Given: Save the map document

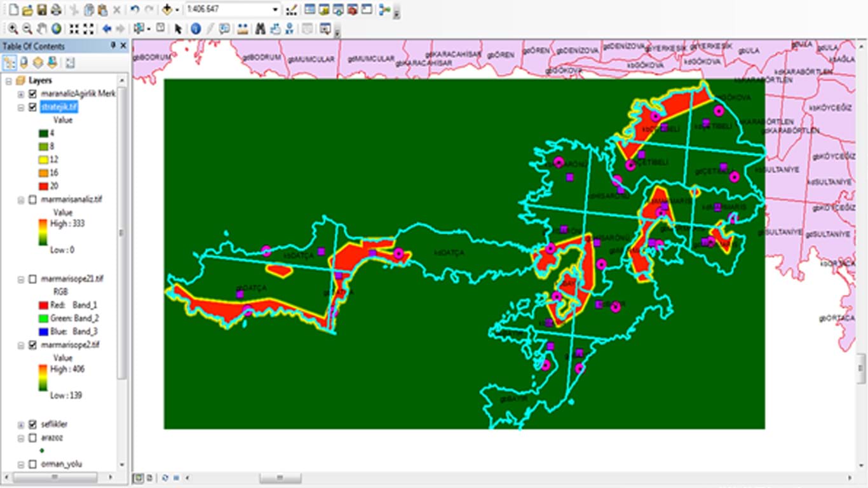Looking at the screenshot, I should tap(42, 10).
